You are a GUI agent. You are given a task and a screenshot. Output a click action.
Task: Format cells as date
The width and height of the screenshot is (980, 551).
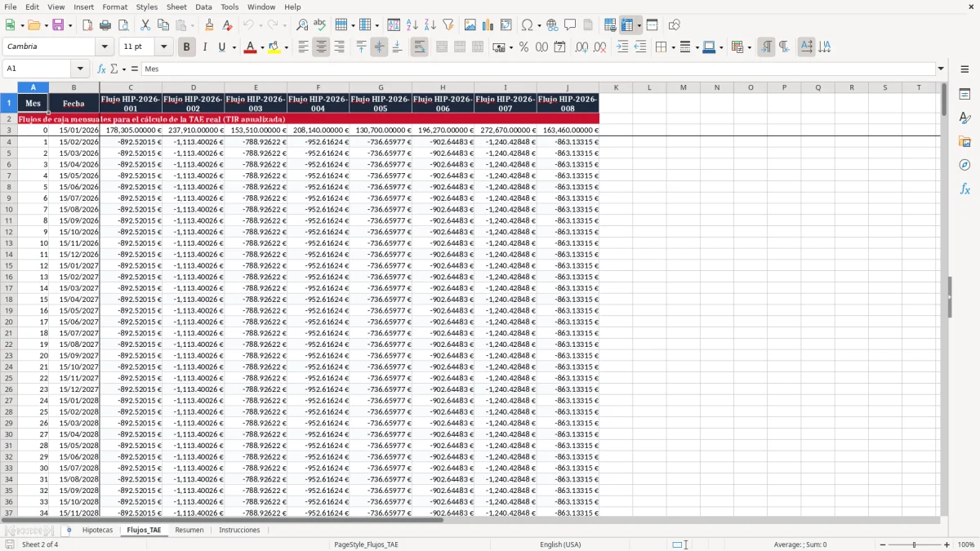pos(559,47)
